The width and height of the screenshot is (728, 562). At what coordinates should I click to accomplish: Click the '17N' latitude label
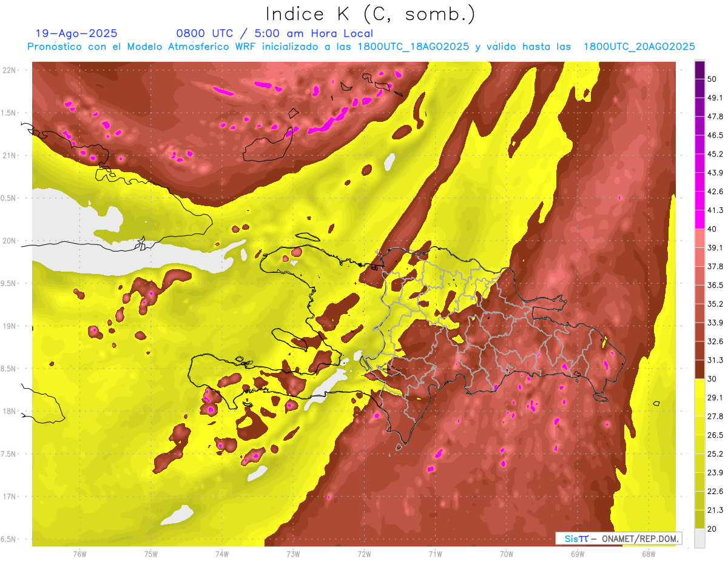click(10, 497)
